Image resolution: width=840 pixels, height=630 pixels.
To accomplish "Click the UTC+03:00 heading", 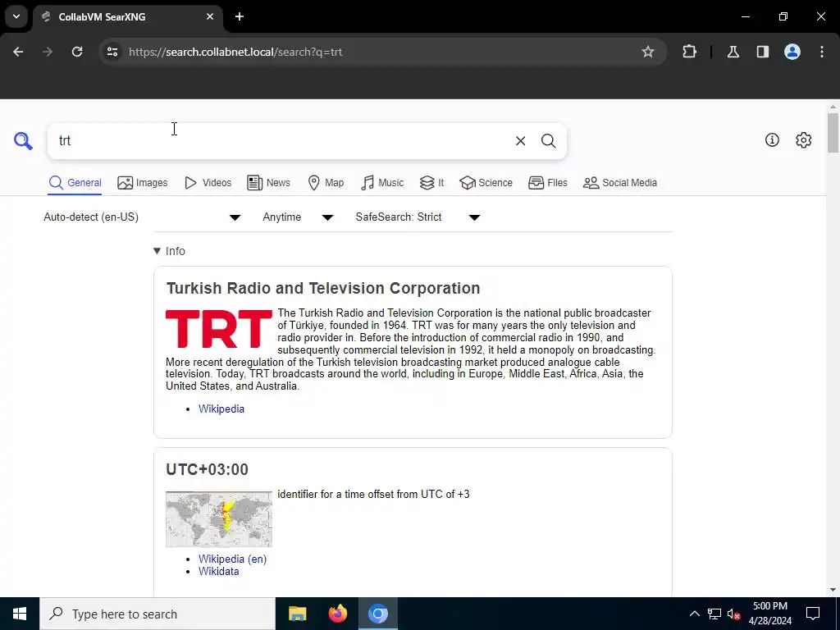I will pyautogui.click(x=208, y=470).
